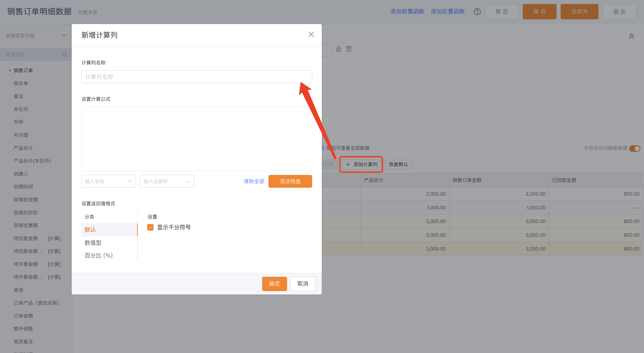Collapse 销售订单 tree node

pyautogui.click(x=10, y=71)
